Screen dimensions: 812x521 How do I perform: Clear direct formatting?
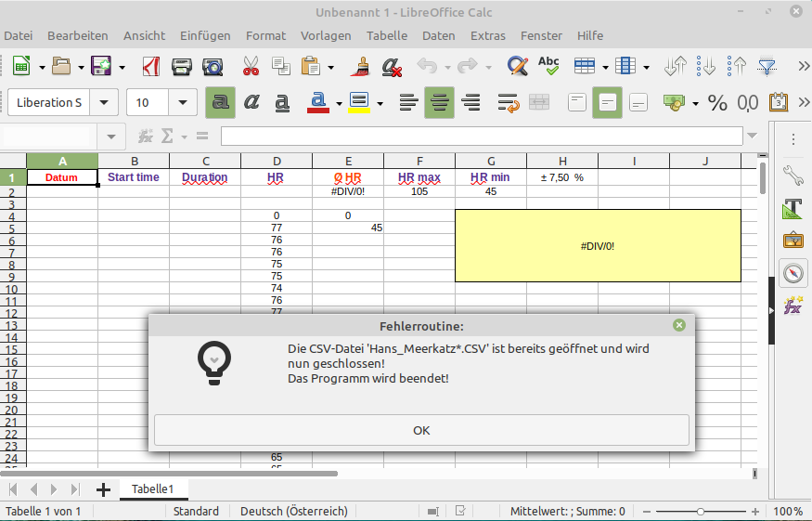pyautogui.click(x=392, y=66)
